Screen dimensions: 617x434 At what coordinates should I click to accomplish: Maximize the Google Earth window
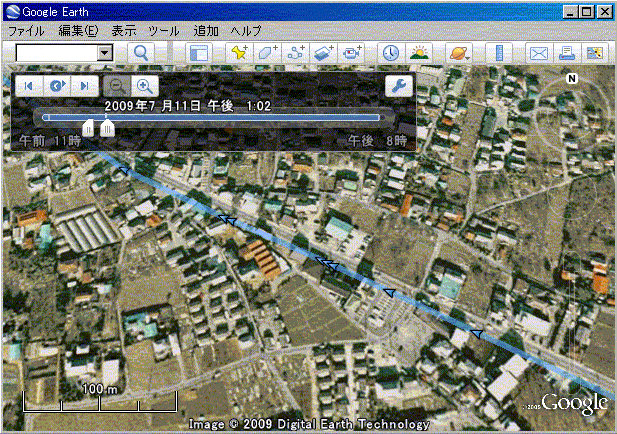point(587,12)
